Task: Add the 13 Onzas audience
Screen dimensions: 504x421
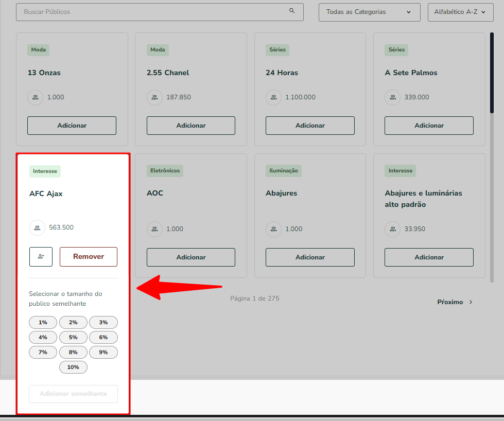Action: pos(72,126)
